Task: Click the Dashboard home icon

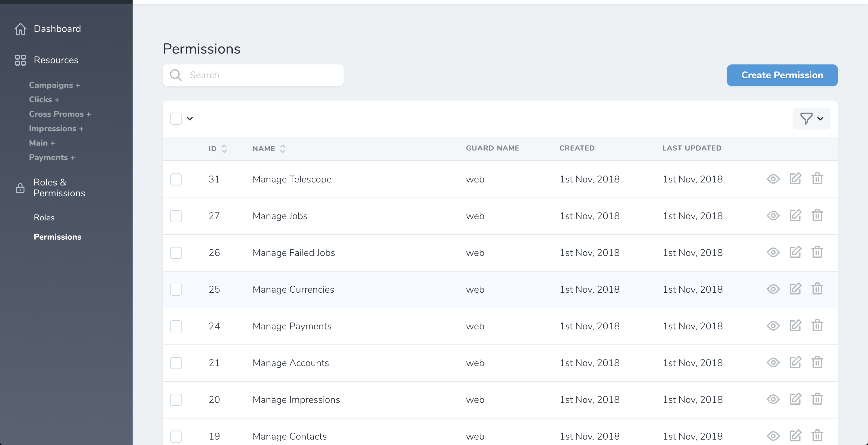Action: pyautogui.click(x=20, y=29)
